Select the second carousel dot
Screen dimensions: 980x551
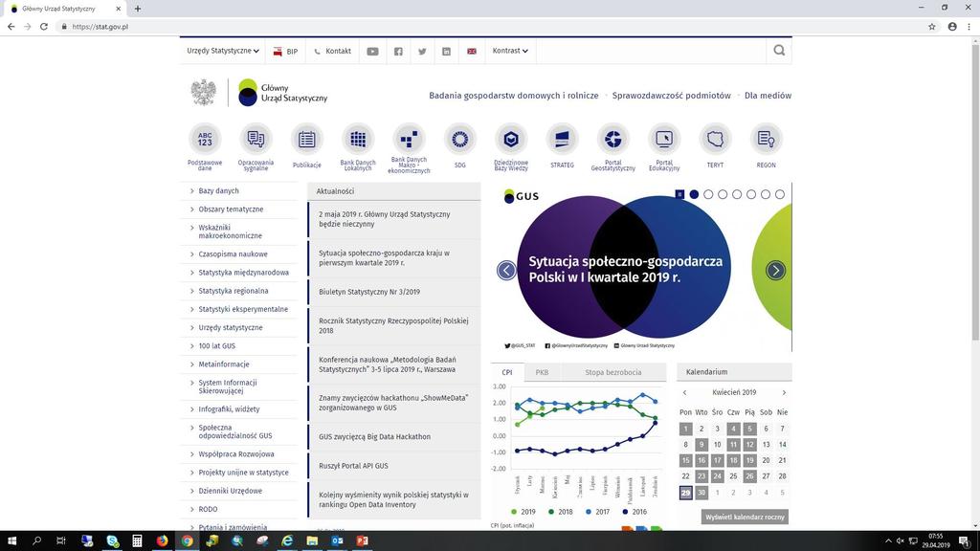pos(708,194)
